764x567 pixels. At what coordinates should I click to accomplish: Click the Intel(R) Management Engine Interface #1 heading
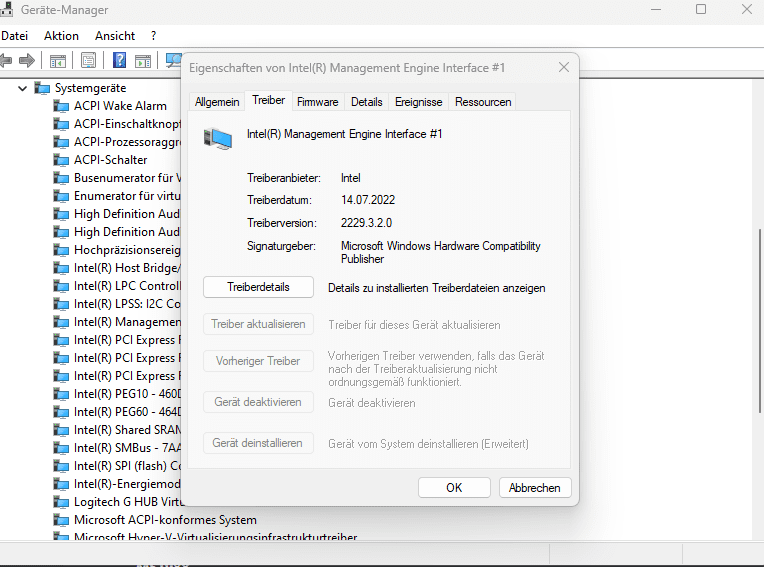pyautogui.click(x=344, y=134)
